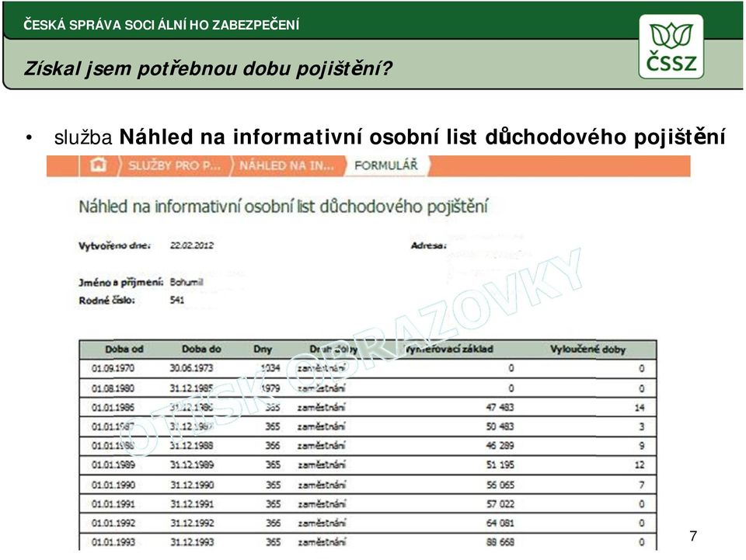Open the home icon in the breadcrumb
The height and width of the screenshot is (560, 746).
click(99, 165)
